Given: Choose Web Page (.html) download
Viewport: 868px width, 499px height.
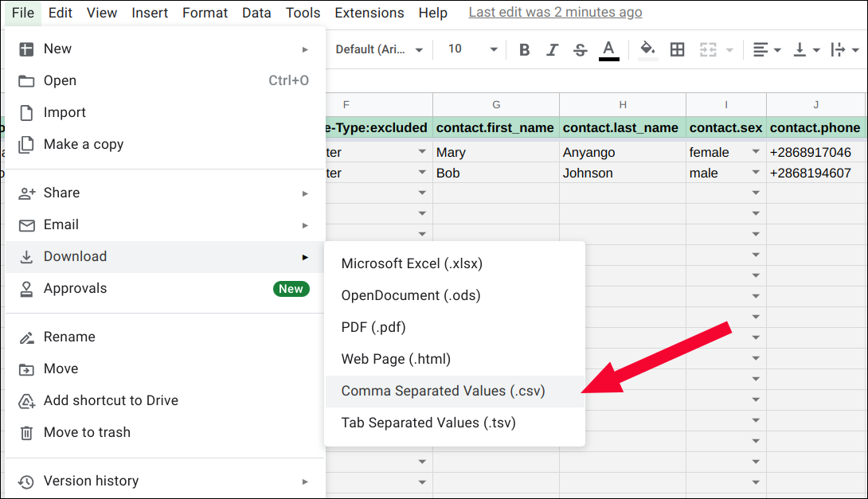Looking at the screenshot, I should pos(455,359).
